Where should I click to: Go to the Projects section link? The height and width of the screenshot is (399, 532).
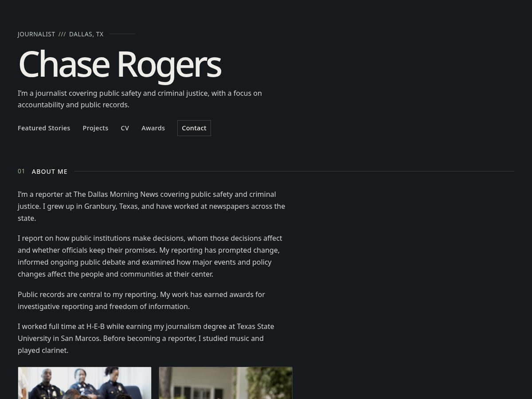tap(95, 128)
